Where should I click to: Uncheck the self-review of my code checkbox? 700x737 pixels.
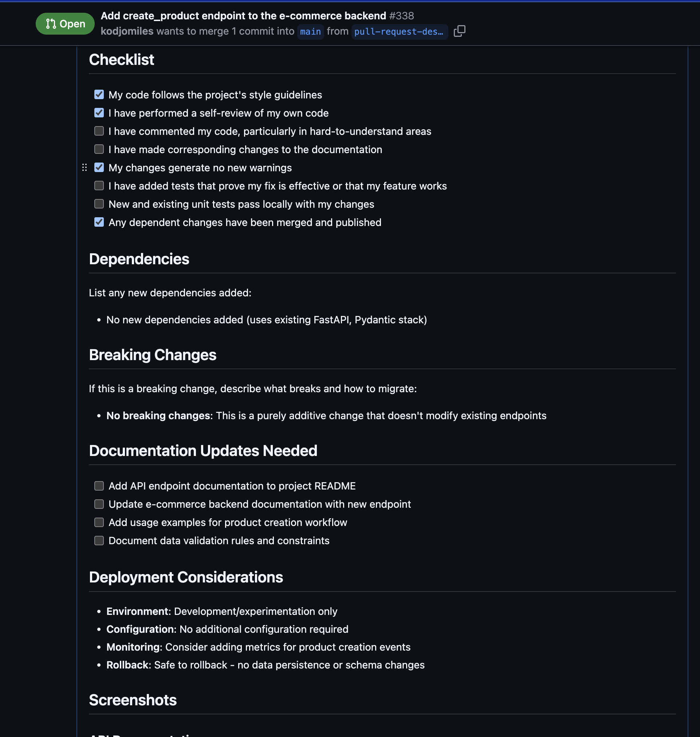click(x=99, y=113)
